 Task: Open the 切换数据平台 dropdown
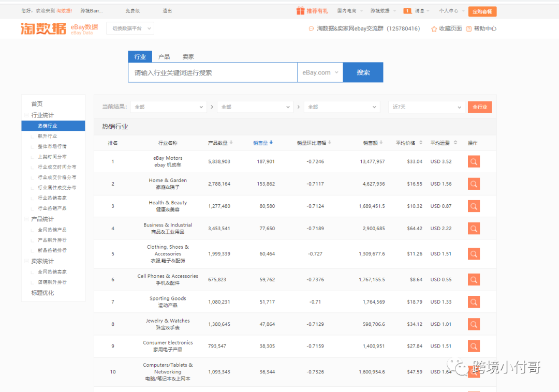[130, 28]
